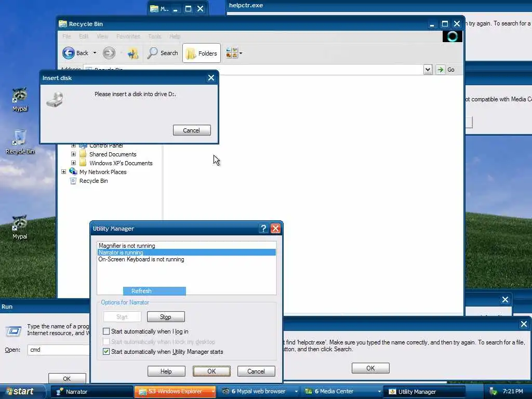Click the system tray icon beside the clock
The width and height of the screenshot is (532, 399).
click(494, 392)
